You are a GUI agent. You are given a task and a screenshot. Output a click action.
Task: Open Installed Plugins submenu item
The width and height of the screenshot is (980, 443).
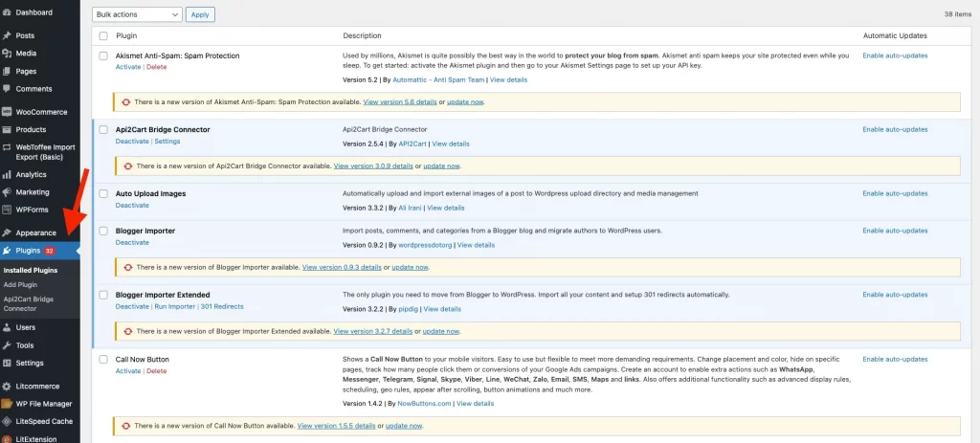30,271
